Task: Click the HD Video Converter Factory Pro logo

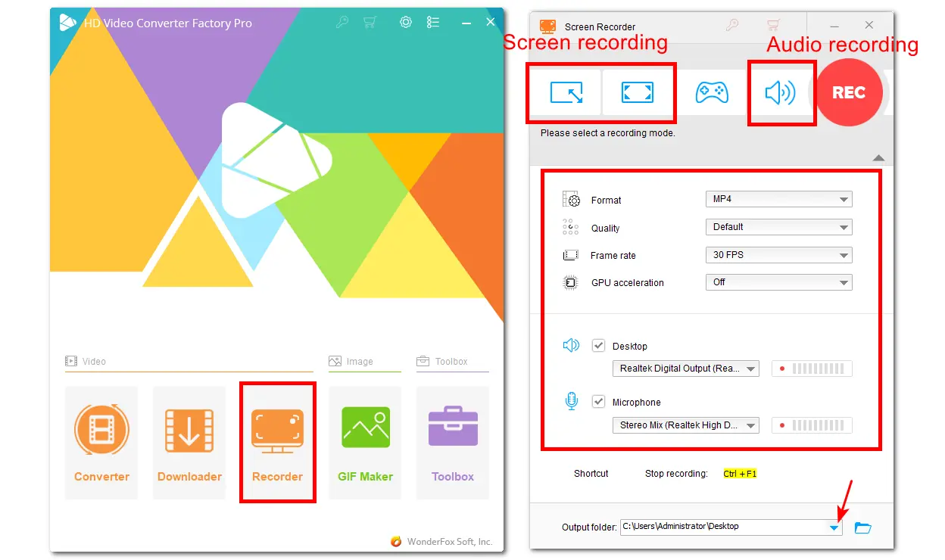Action: click(67, 23)
